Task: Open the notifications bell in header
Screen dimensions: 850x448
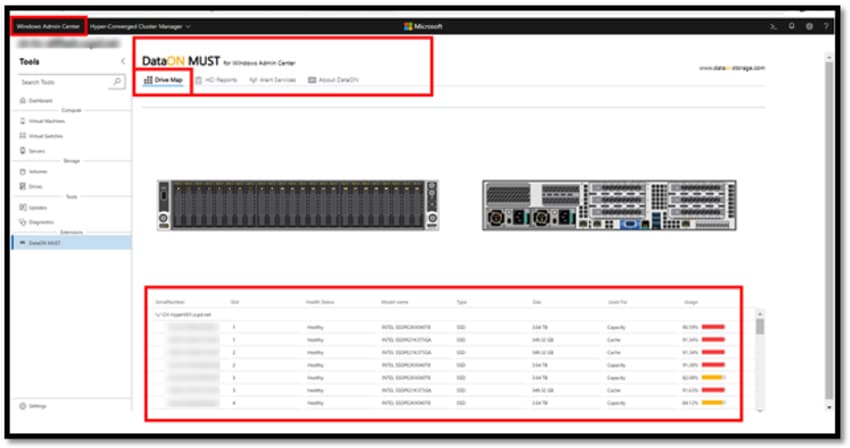Action: [791, 26]
